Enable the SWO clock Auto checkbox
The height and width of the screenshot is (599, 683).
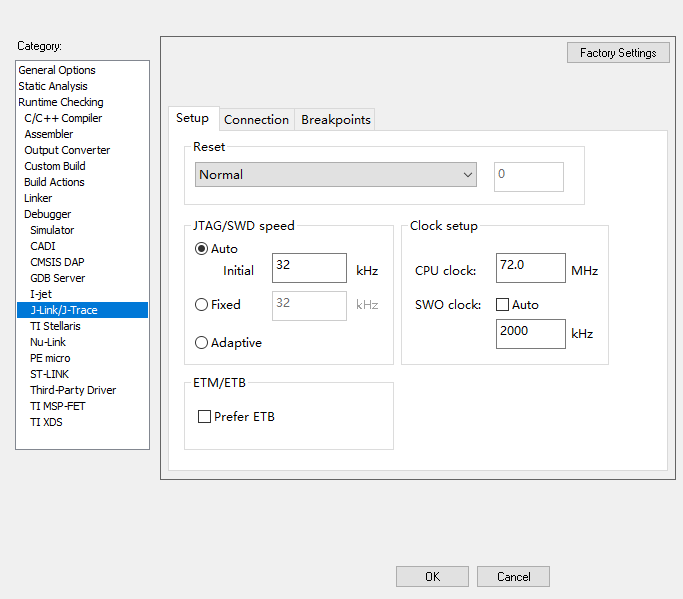[x=503, y=305]
